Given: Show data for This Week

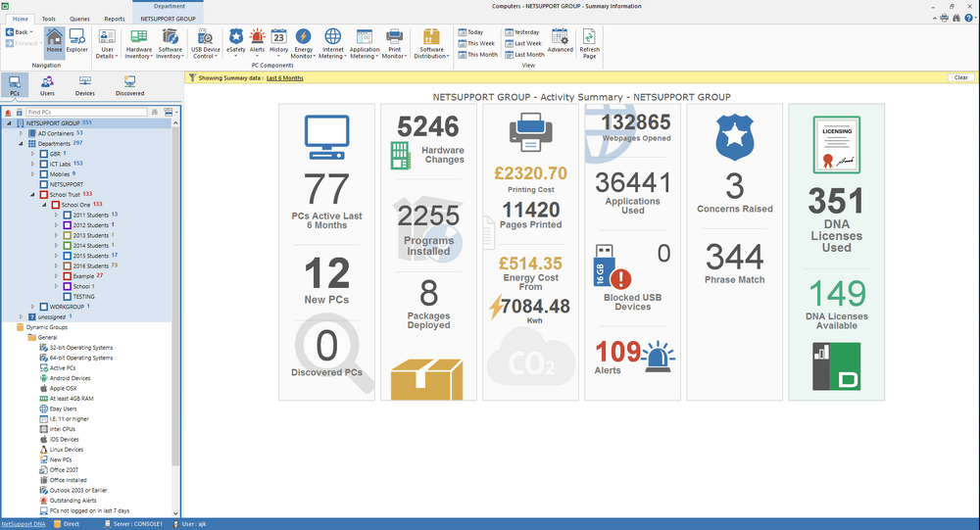Looking at the screenshot, I should click(476, 43).
